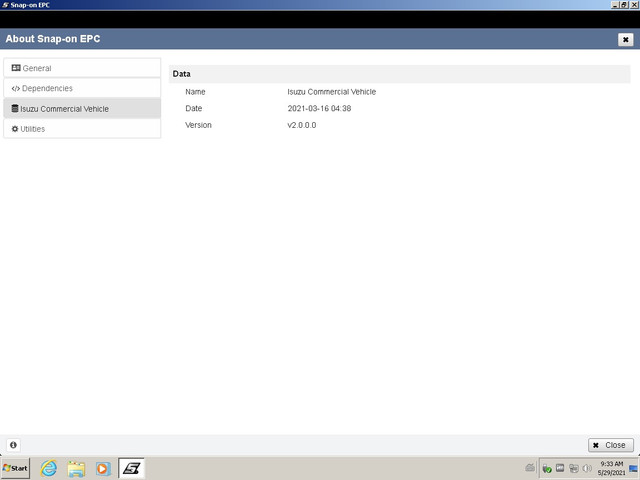Close the About dialog with header X
Viewport: 640px width, 480px height.
tap(625, 40)
